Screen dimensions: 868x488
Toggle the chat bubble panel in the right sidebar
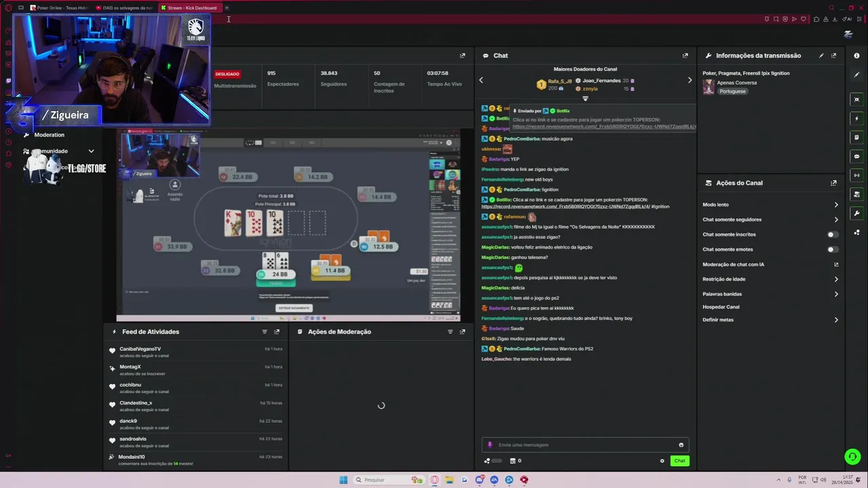point(856,157)
